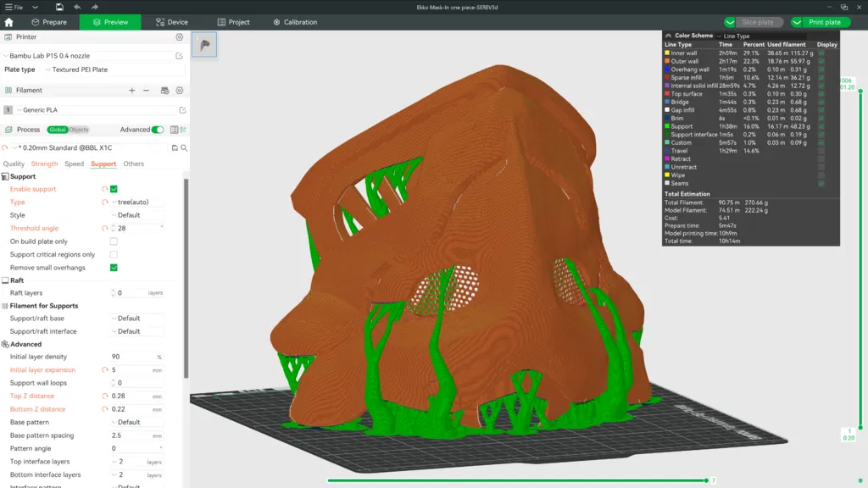Reset the support Type setting
The height and width of the screenshot is (488, 868).
(x=104, y=202)
